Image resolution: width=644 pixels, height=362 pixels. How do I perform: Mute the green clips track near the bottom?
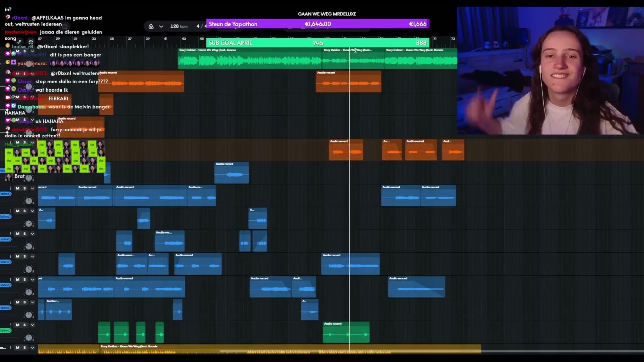tap(17, 325)
